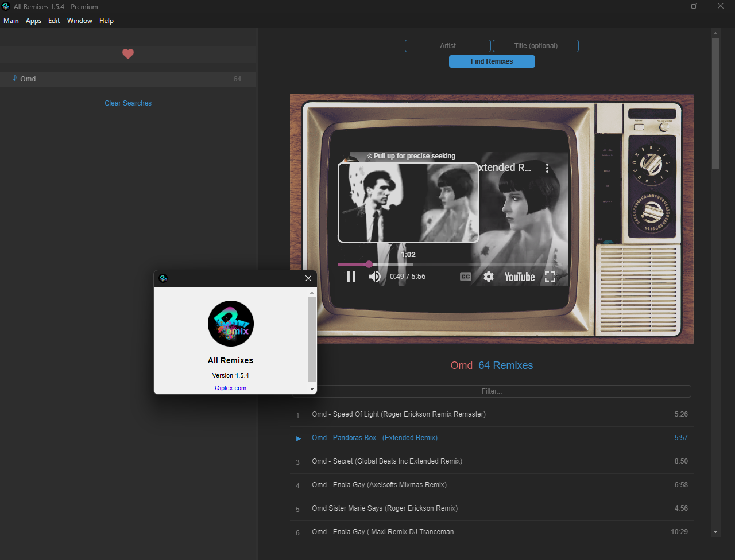Click the seek preview thumbnail
Image resolution: width=735 pixels, height=560 pixels.
[408, 203]
